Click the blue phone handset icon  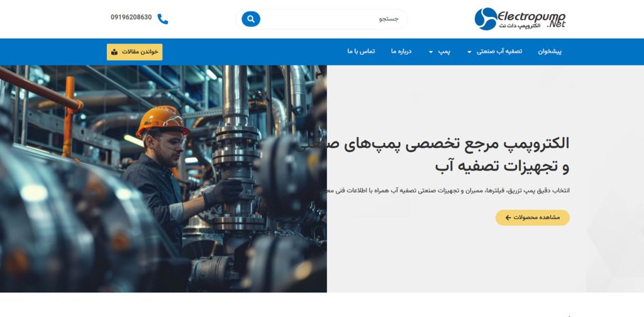(163, 19)
